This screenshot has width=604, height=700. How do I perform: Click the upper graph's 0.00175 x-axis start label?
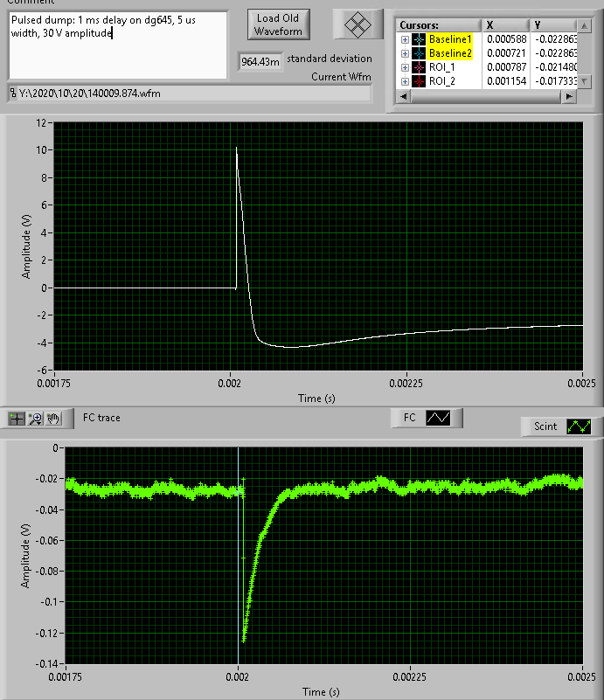click(53, 384)
